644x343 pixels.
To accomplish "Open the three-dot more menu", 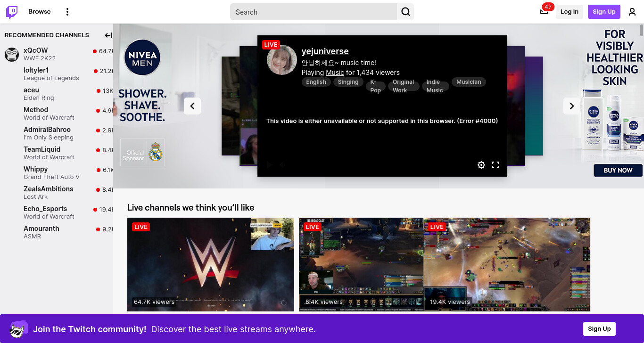I will (67, 12).
